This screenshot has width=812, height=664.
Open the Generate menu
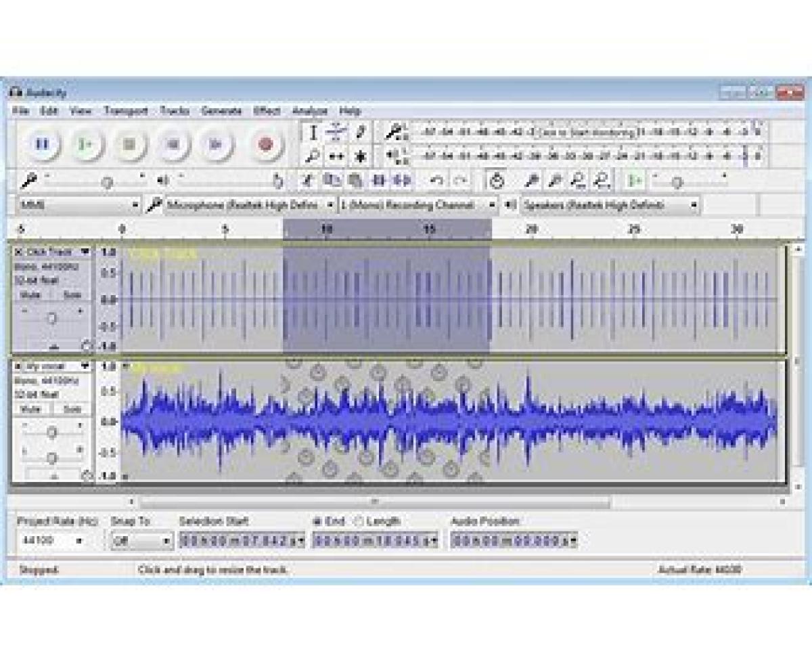click(221, 111)
